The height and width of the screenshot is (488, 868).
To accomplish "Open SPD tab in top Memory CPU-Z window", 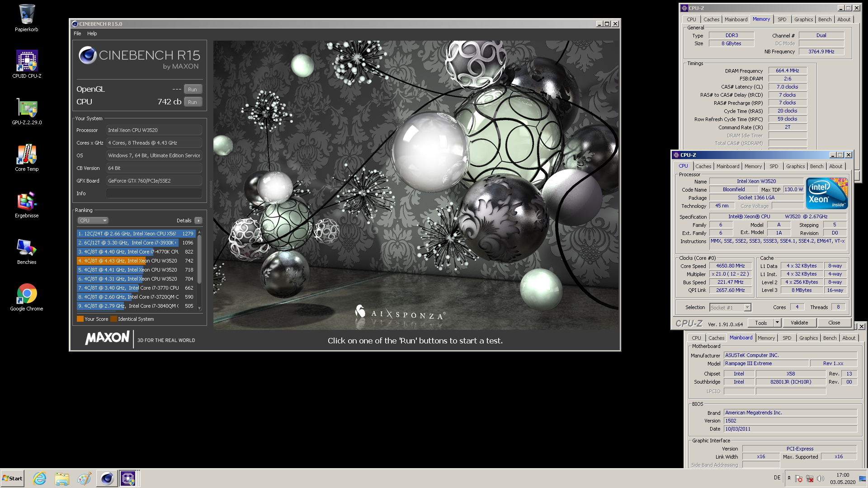I will (x=782, y=19).
